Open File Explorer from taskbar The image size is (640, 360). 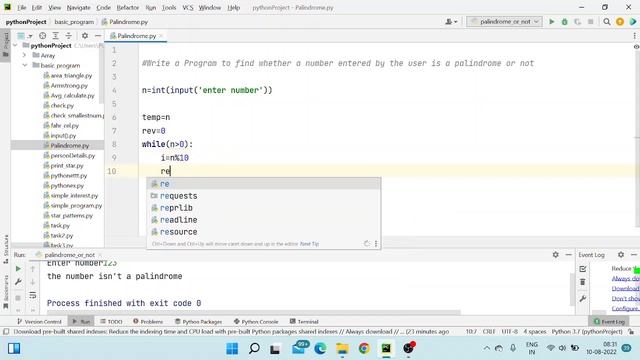pos(342,349)
